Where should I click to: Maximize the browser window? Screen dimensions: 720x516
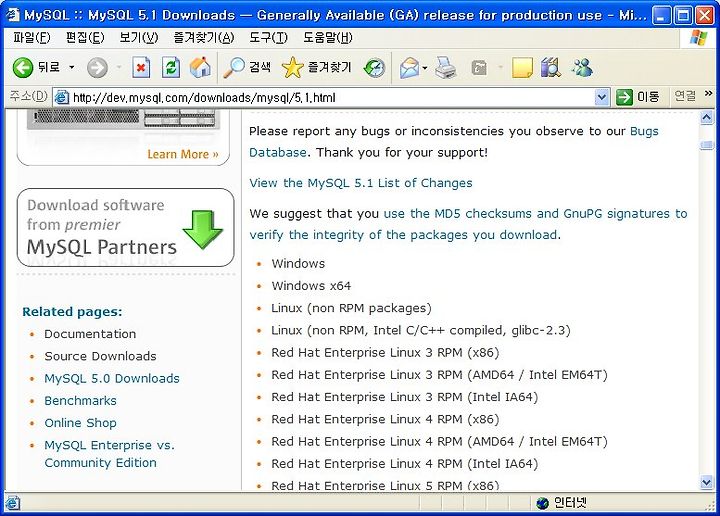(x=683, y=16)
